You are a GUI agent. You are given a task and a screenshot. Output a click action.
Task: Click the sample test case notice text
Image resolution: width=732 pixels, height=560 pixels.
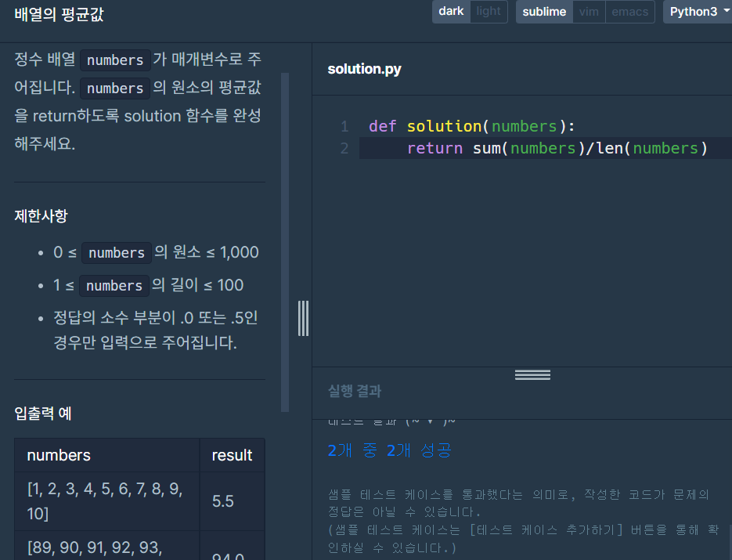click(x=523, y=521)
